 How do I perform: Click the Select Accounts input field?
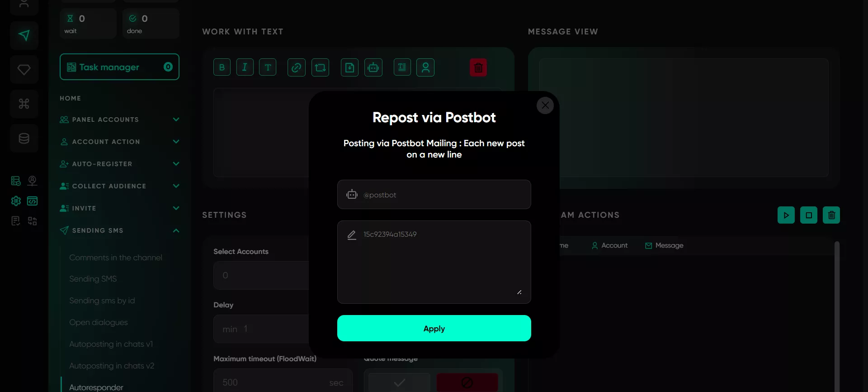(261, 275)
